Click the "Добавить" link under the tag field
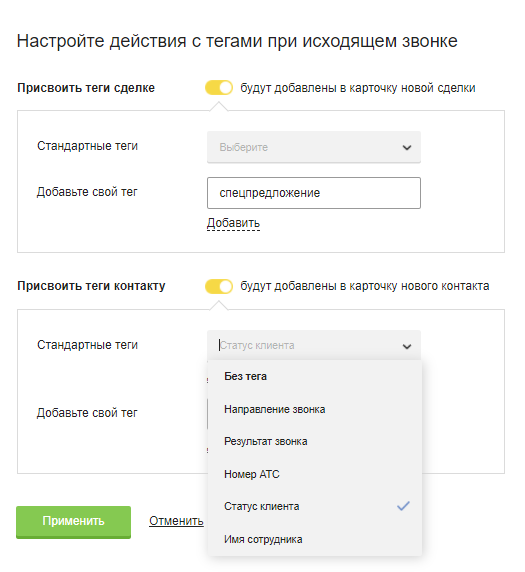Viewport: 525px width, 572px height. (x=233, y=223)
